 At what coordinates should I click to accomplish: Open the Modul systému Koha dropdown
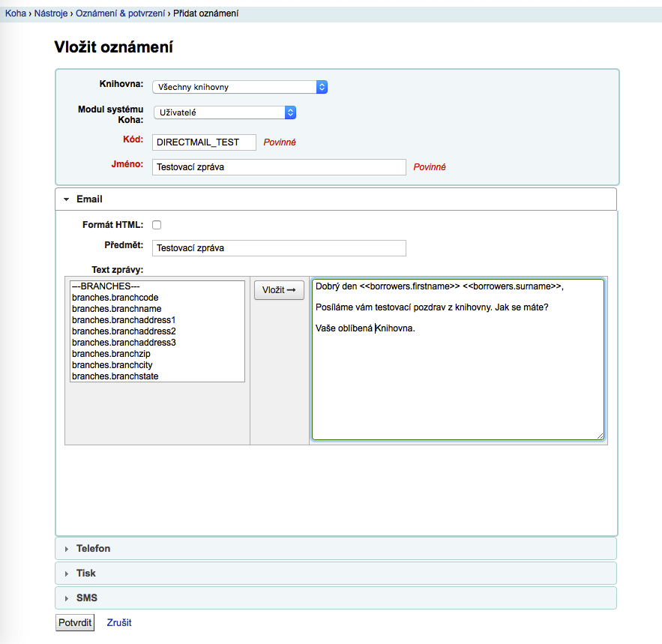tap(225, 112)
